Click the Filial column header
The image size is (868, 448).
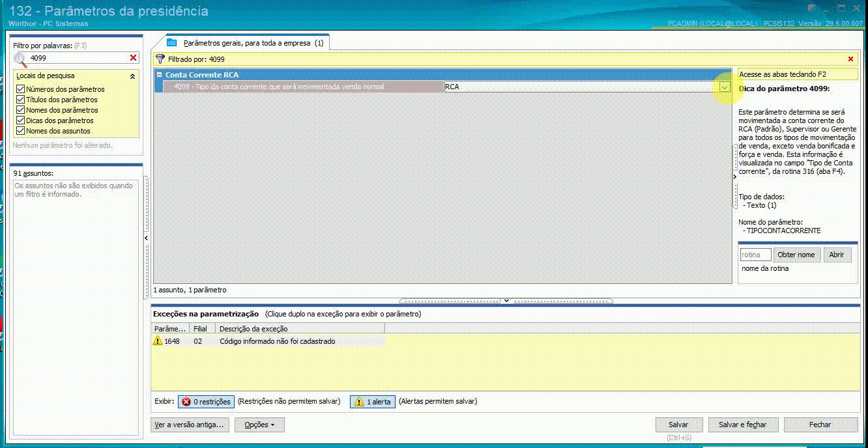pos(203,329)
